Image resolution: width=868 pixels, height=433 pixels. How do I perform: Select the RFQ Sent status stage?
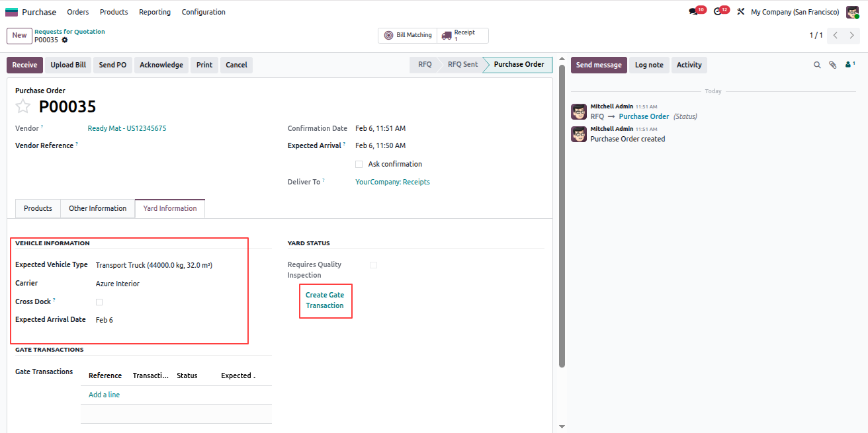tap(462, 65)
